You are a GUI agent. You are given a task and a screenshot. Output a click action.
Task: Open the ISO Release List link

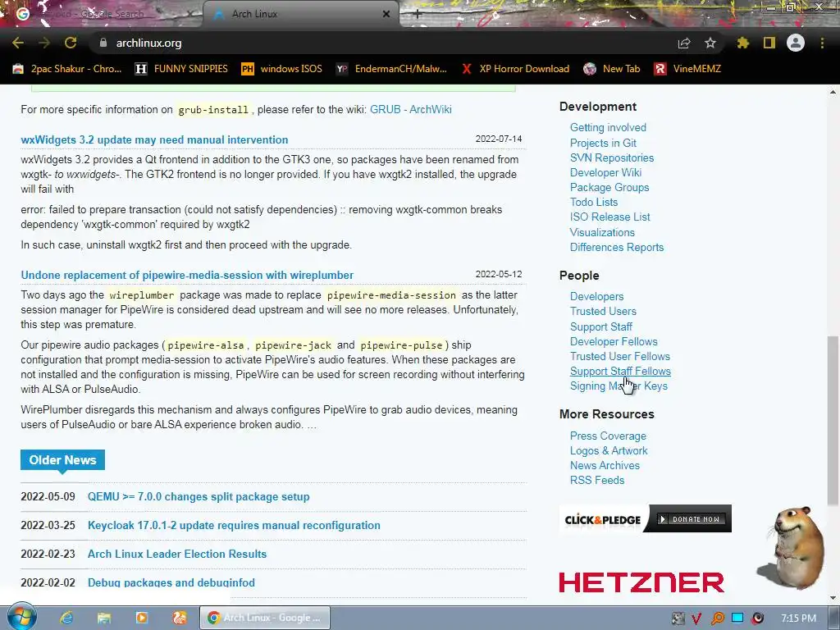coord(609,217)
